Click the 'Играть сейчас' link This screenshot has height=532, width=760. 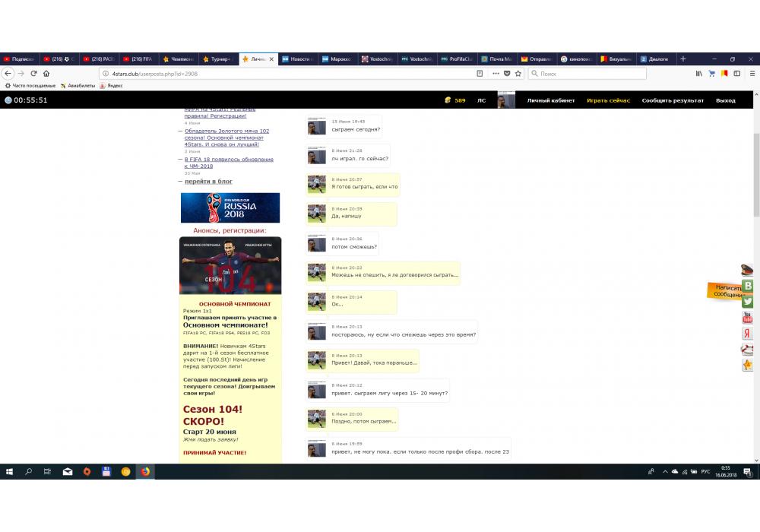[608, 100]
